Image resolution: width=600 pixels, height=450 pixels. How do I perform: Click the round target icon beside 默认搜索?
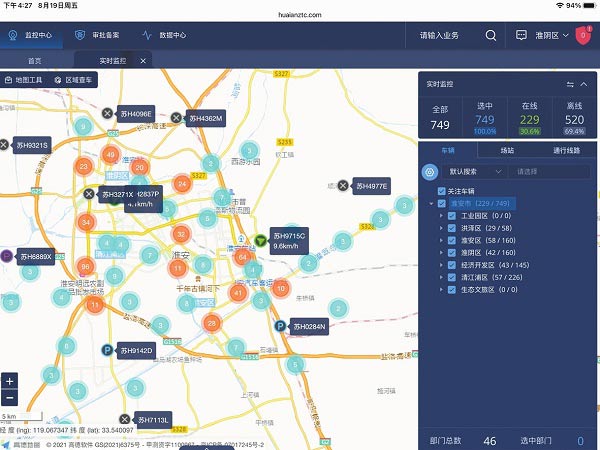(430, 171)
